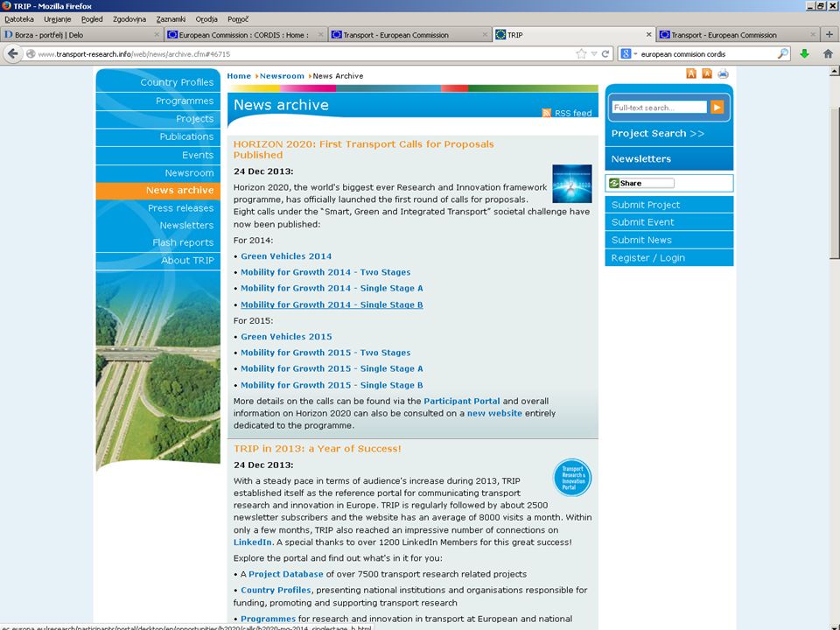840x630 pixels.
Task: Open Flash reports in sidebar
Action: (183, 242)
